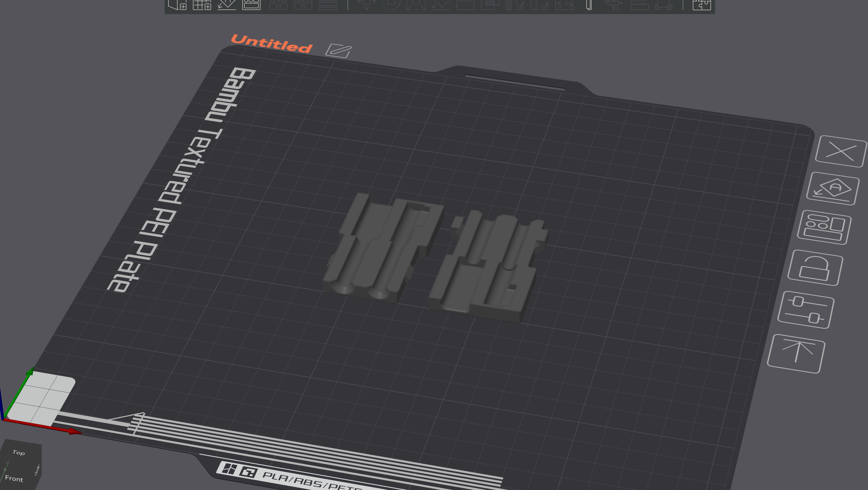
Task: Toggle the plate lock icon
Action: coord(815,268)
